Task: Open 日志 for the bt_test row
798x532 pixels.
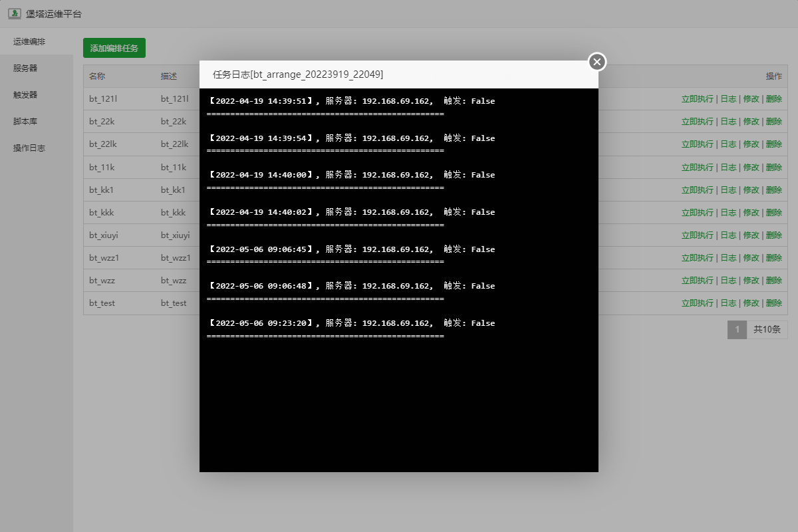Action: [x=728, y=303]
